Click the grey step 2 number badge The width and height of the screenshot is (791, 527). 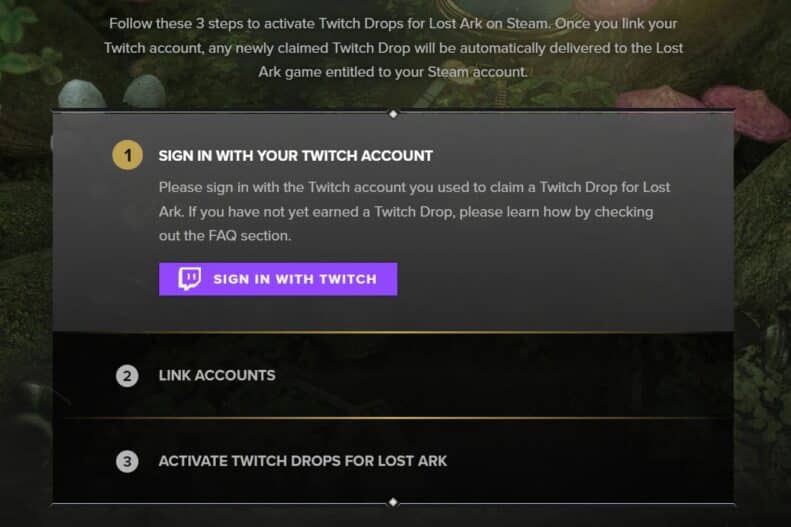point(127,376)
